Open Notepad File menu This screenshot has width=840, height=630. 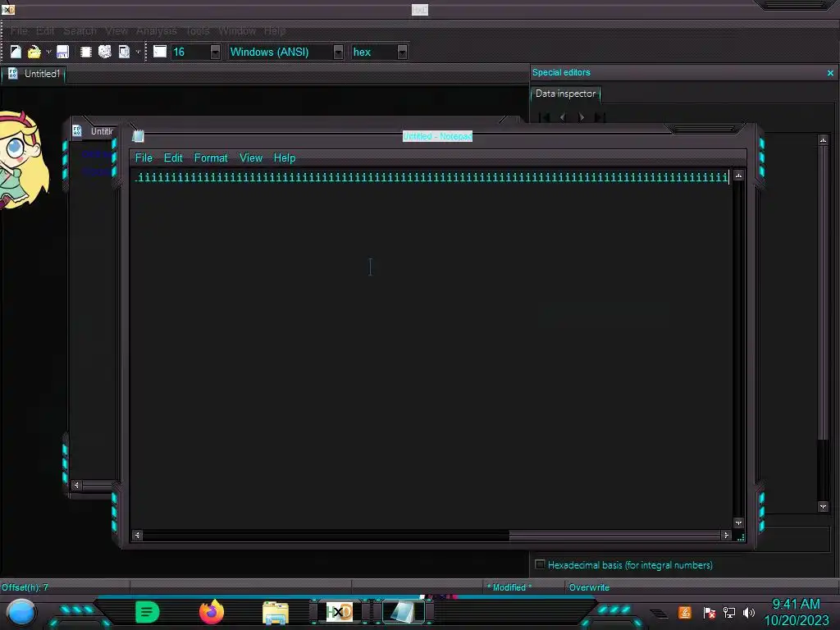[144, 158]
